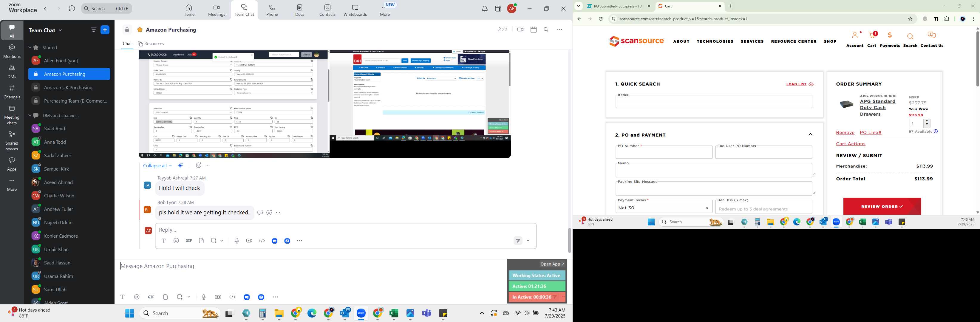Switch to PO Submitted ECExpress browser tab
Viewport: 980px width, 322px height.
coord(618,6)
